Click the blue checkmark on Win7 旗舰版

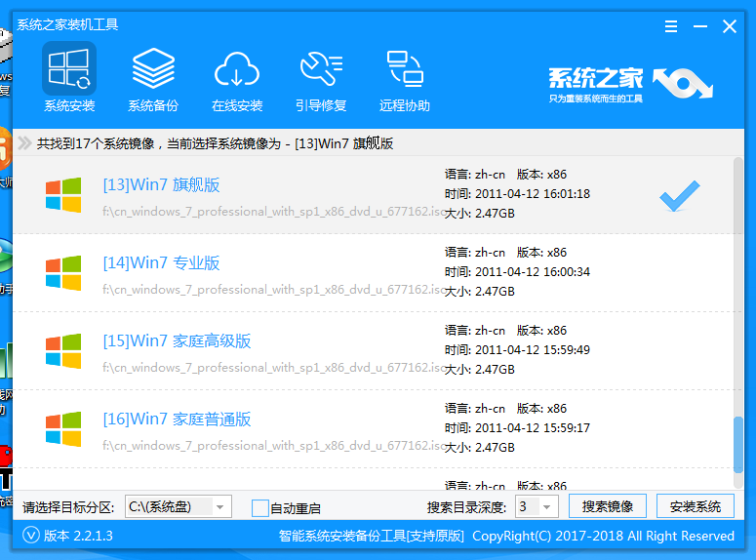678,197
